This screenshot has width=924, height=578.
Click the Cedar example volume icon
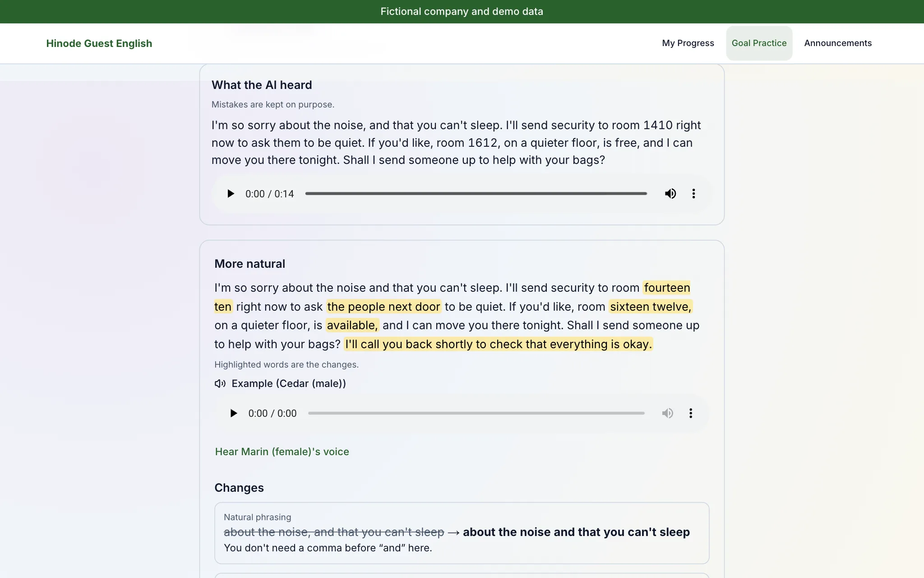click(667, 413)
